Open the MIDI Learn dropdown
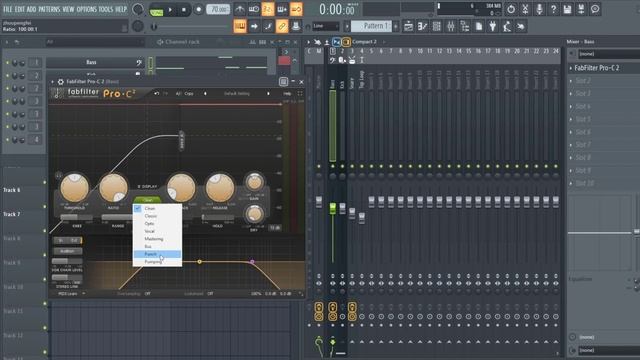Screen dimensions: 640x360 71,293
